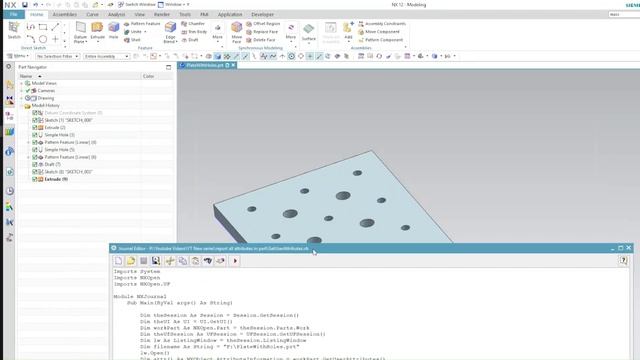This screenshot has width=640, height=360.
Task: Pick the Line sketch tool
Action: (55, 27)
